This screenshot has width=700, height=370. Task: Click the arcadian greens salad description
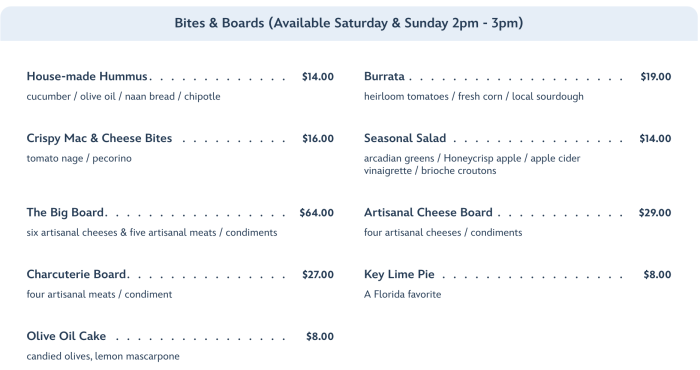click(x=472, y=164)
